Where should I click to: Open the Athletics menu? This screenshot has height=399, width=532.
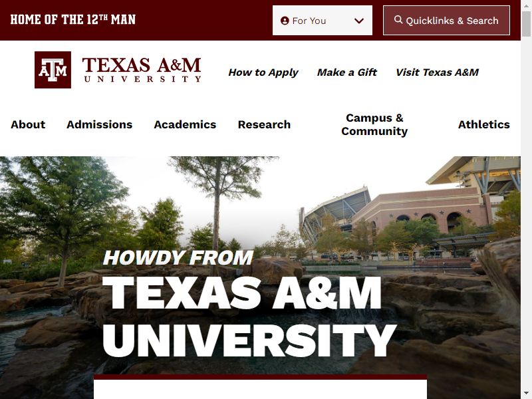[x=484, y=124]
